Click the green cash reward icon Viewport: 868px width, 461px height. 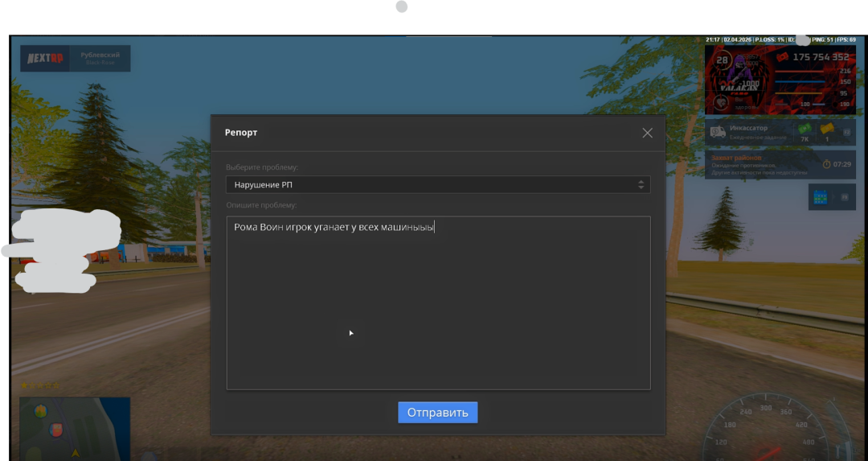pos(804,130)
